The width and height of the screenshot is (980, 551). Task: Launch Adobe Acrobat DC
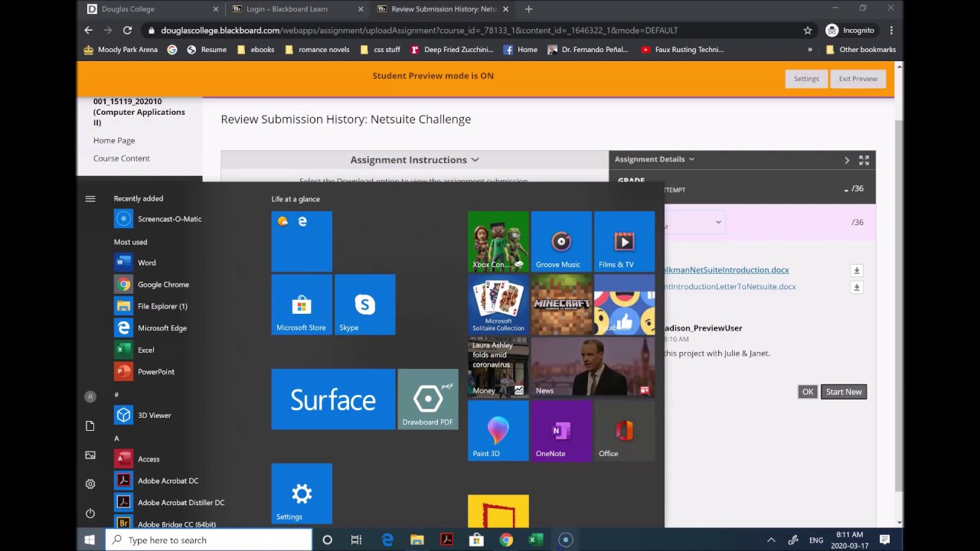tap(156, 481)
